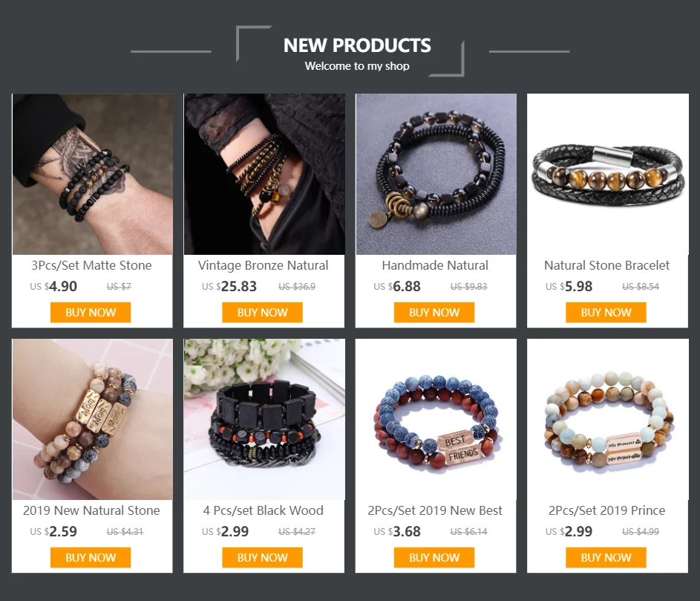
Task: Open the 2019 New Natural Stone title
Action: [x=91, y=510]
